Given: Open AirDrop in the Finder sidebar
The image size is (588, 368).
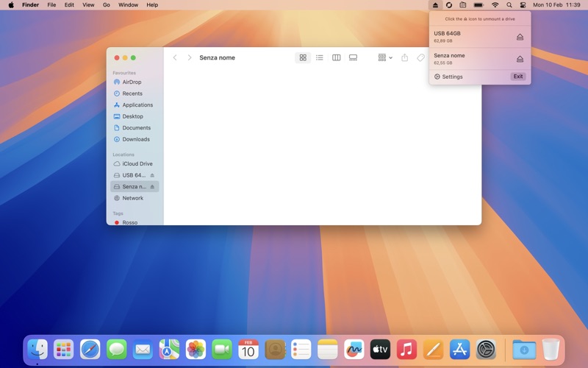Looking at the screenshot, I should pos(135,82).
